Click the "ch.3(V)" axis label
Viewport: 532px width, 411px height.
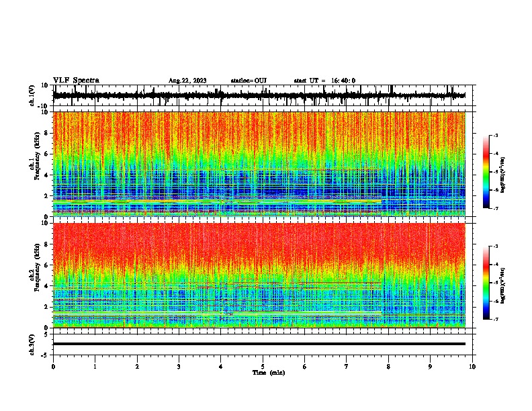(x=32, y=345)
